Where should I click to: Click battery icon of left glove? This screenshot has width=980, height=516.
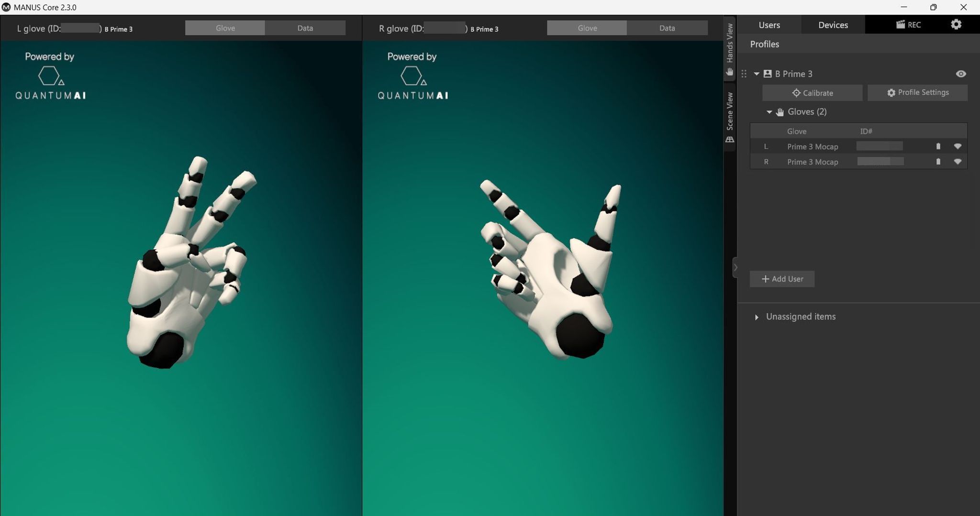click(938, 147)
